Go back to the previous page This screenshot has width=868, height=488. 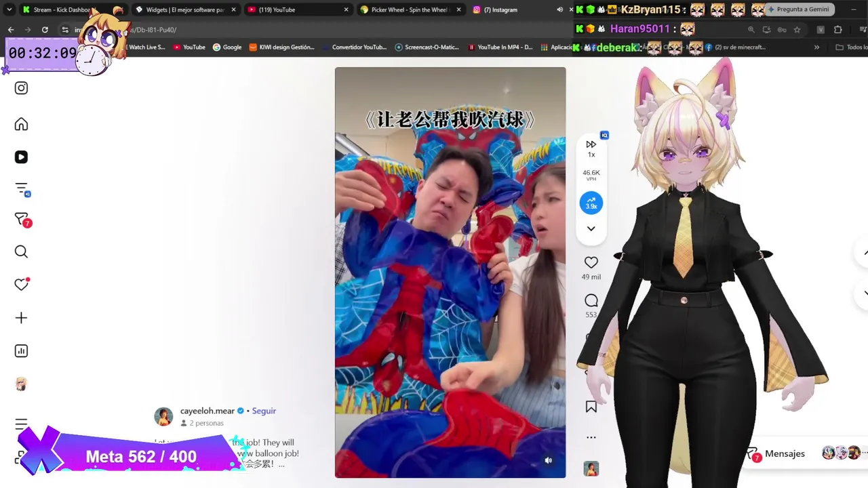[11, 30]
